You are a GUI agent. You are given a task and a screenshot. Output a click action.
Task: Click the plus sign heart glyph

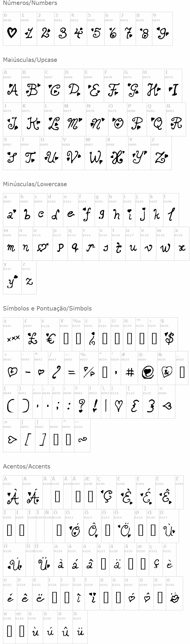[12, 372]
